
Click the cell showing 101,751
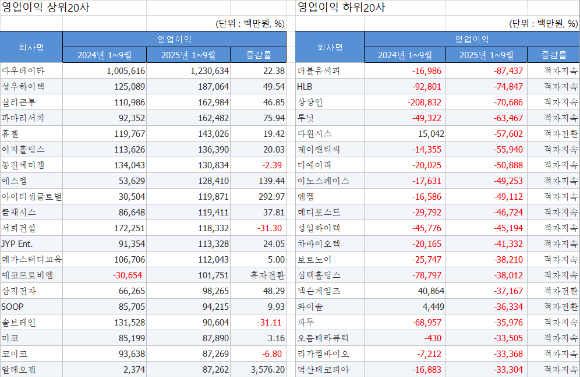point(189,275)
